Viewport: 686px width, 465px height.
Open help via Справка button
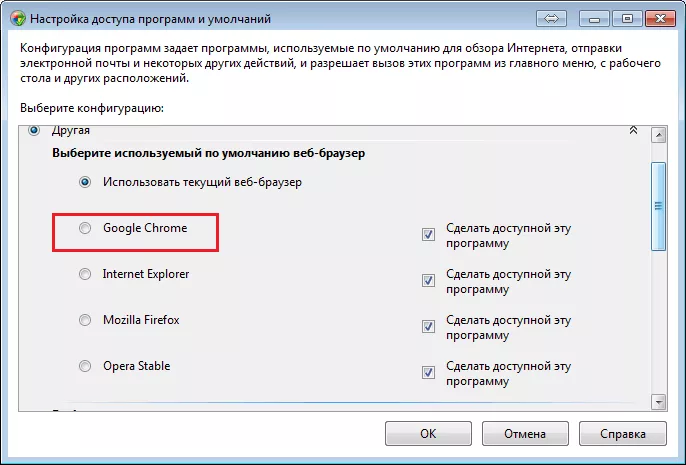623,434
